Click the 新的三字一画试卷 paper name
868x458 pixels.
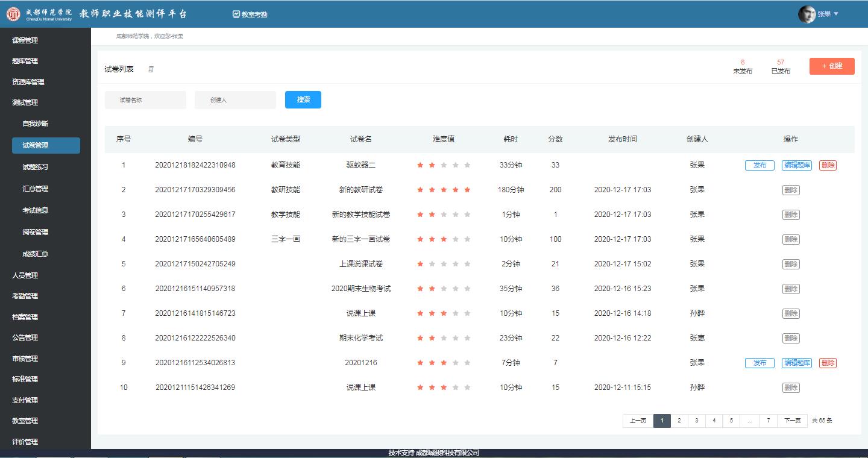click(361, 239)
